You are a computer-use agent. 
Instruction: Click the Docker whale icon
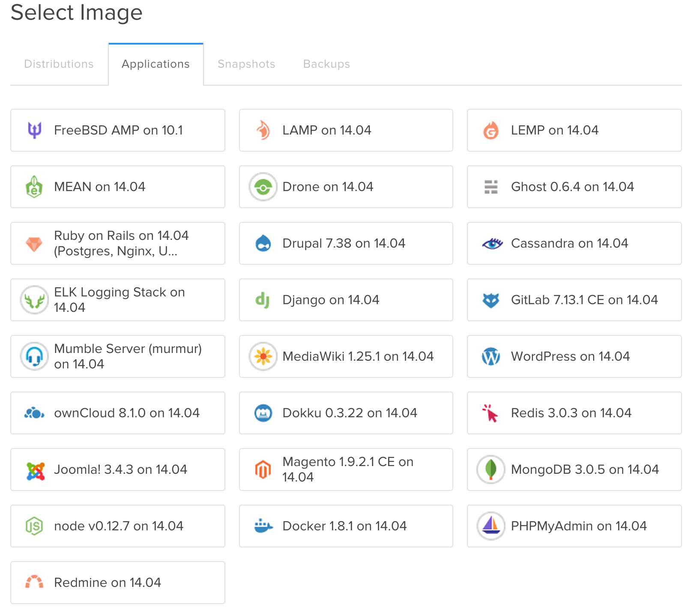click(263, 525)
